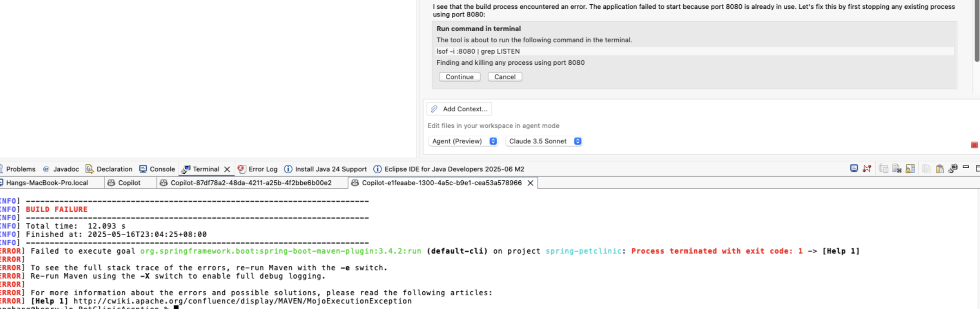Click the 'lsof -i :8080 | grep LISTEN' command text
This screenshot has width=980, height=309.
[x=478, y=51]
